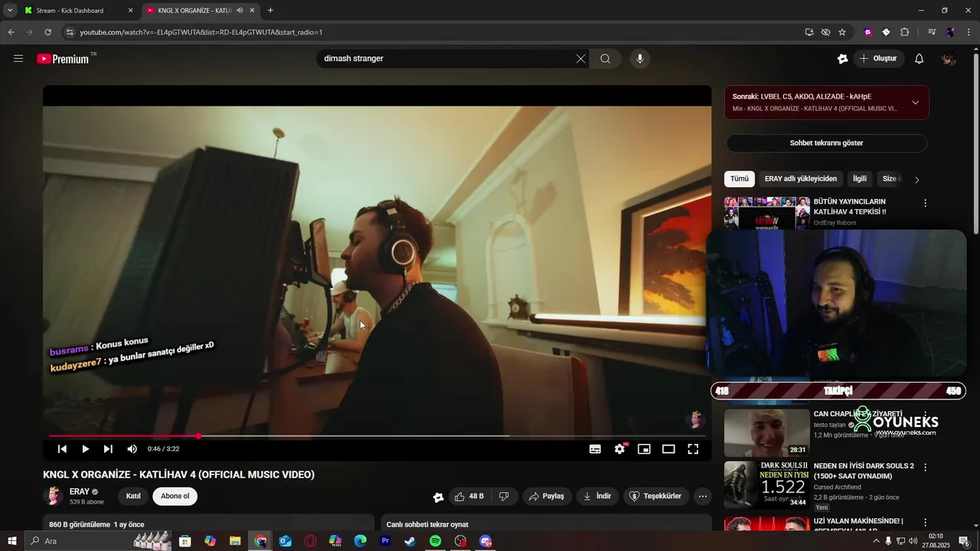Play the paused video
Viewport: 980px width, 551px height.
click(x=85, y=449)
